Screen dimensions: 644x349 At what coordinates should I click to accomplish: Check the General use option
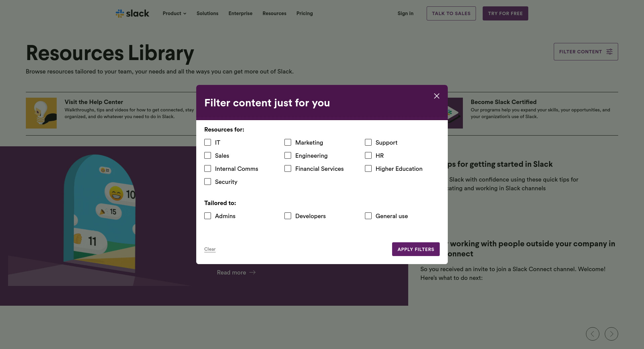tap(368, 216)
